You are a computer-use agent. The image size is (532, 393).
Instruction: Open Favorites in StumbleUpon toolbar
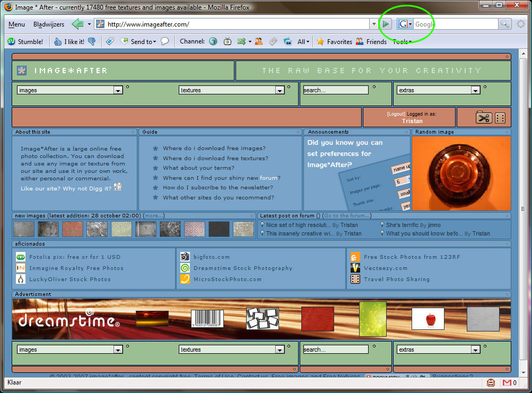pos(334,41)
